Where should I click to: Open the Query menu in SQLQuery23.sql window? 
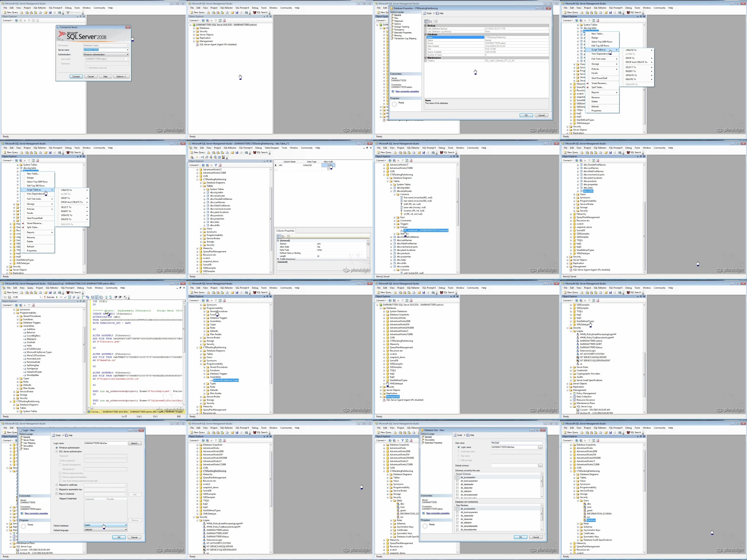coord(30,288)
